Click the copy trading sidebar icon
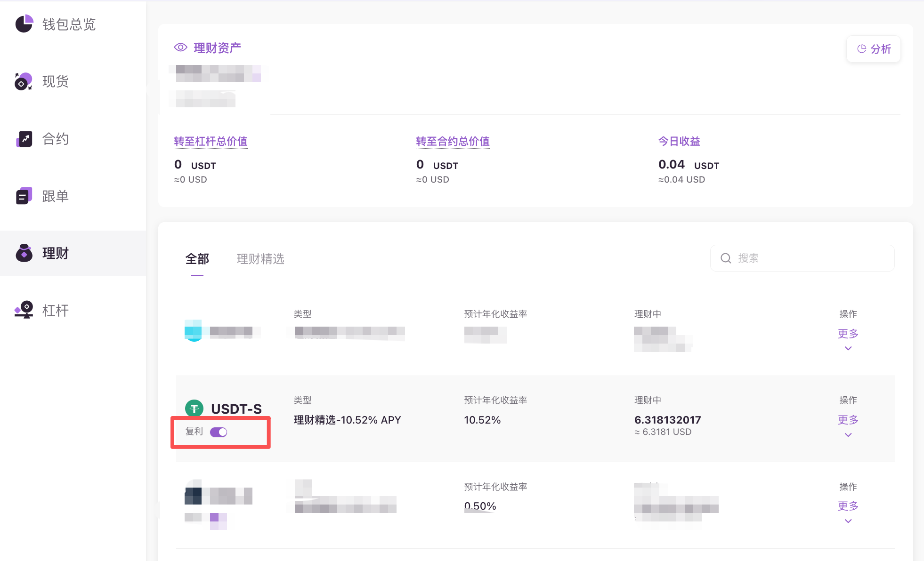 pos(24,196)
